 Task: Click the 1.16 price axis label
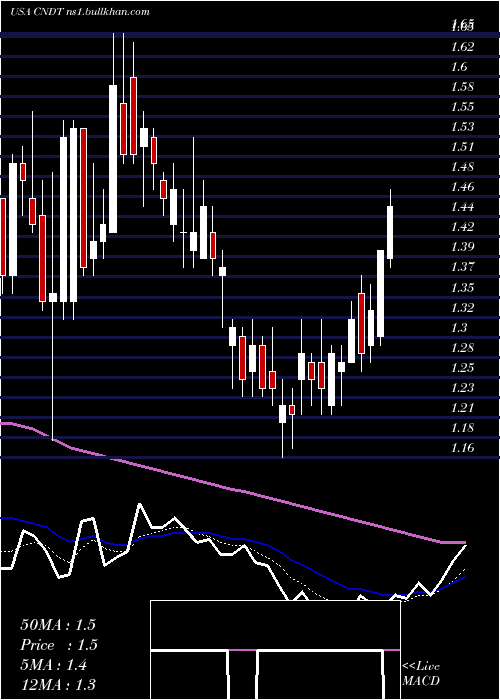[462, 448]
